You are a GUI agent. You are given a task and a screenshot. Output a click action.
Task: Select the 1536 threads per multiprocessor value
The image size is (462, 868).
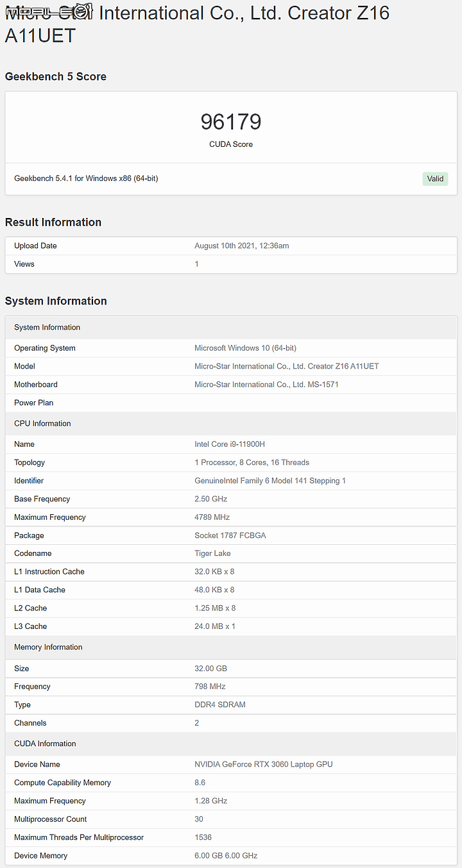(203, 837)
